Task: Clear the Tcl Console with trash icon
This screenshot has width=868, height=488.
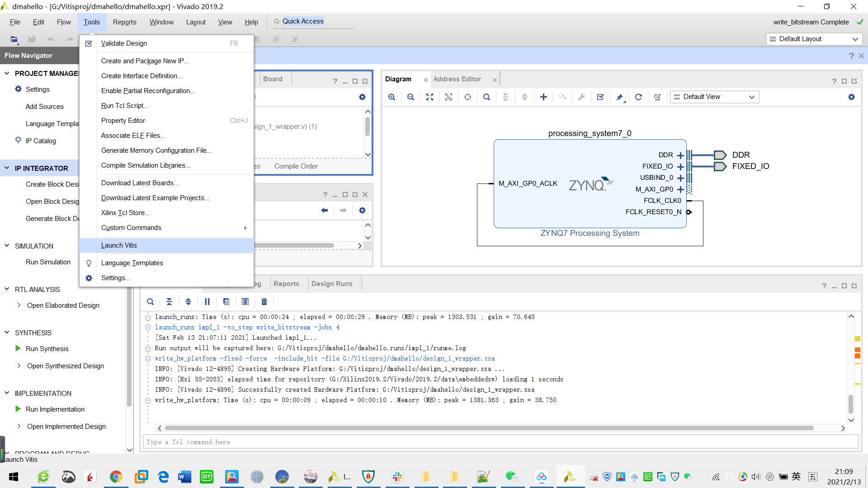Action: [264, 301]
